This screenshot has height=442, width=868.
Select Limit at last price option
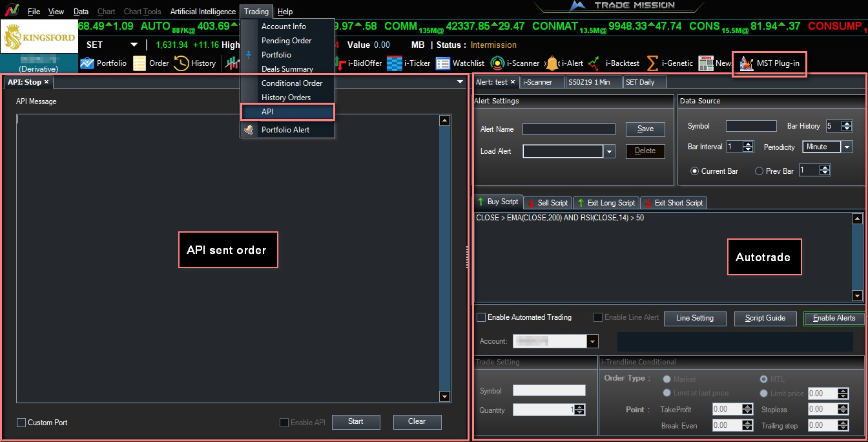coord(666,393)
